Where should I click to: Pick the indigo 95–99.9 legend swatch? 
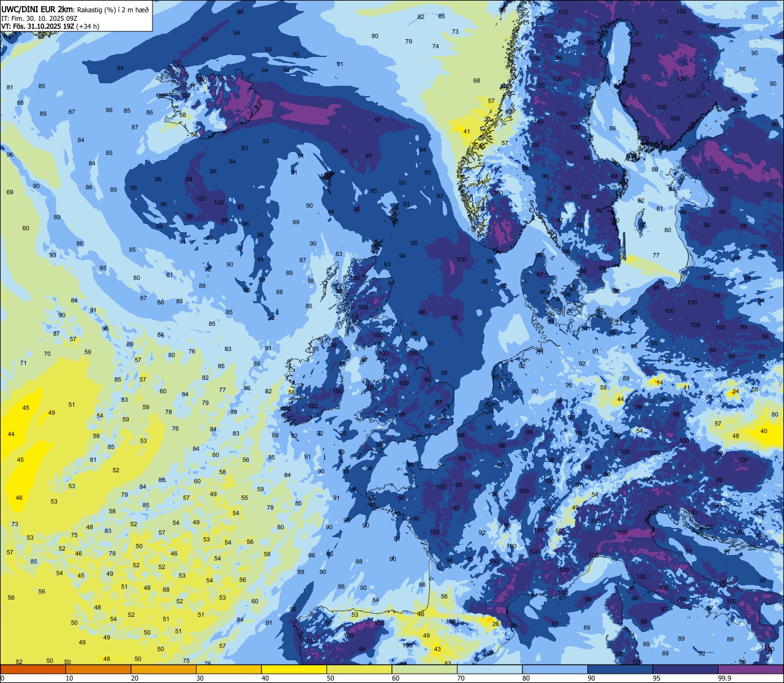pos(685,669)
